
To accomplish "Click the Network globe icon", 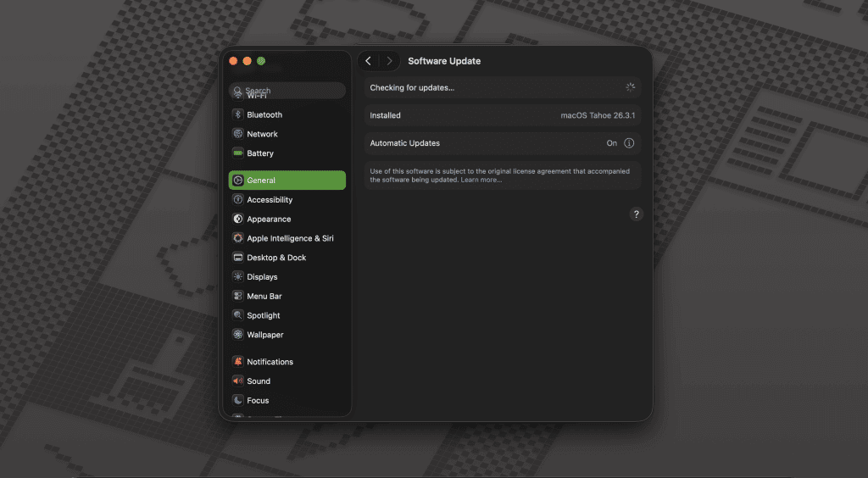I will 238,134.
